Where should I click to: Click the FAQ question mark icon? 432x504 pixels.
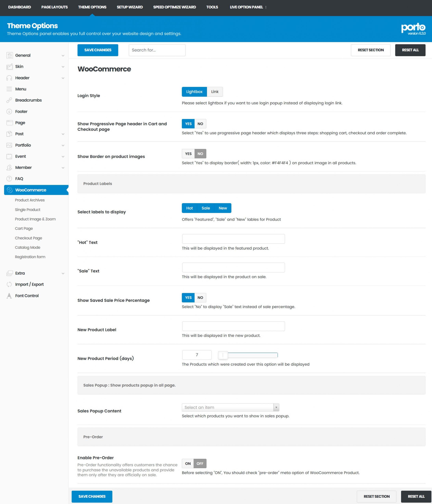click(9, 179)
